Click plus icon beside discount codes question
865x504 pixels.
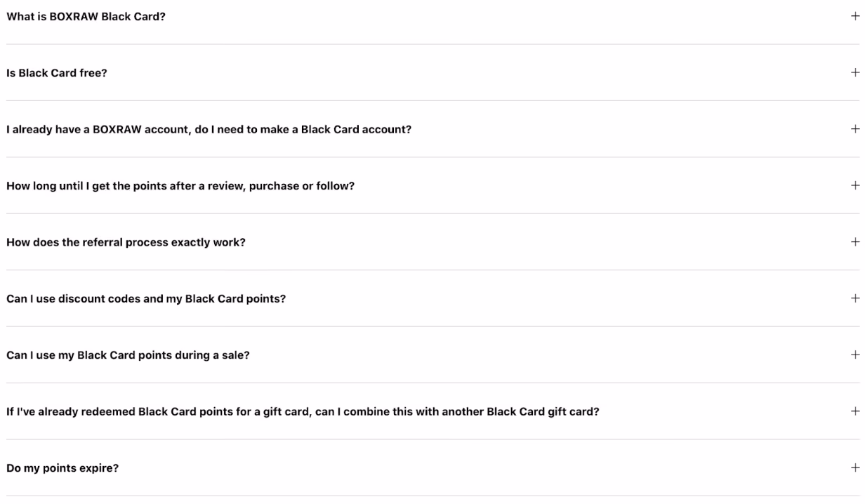pos(854,298)
